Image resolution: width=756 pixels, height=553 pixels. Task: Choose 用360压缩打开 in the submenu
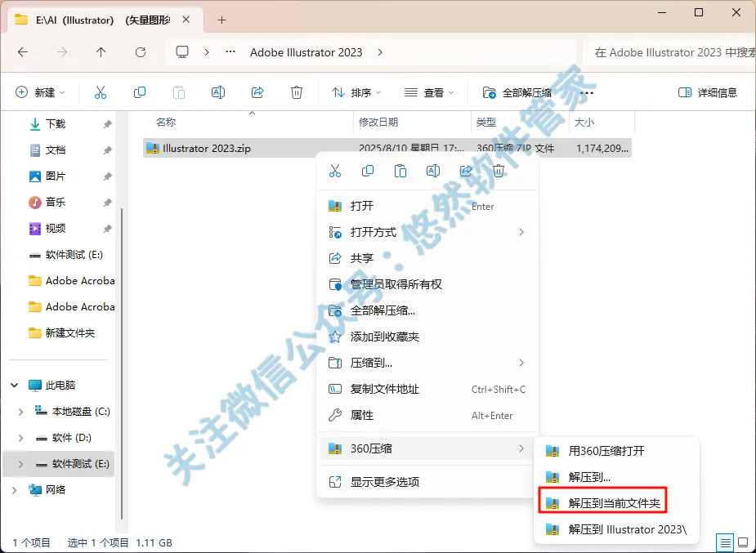[x=617, y=451]
